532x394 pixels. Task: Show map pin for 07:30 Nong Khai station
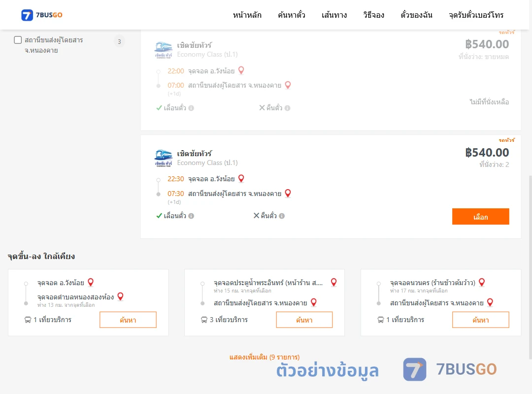point(288,193)
